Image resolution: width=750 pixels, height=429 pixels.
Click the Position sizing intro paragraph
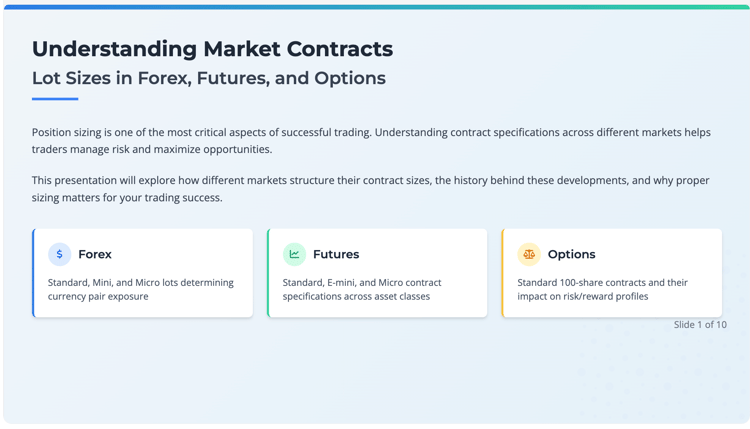click(x=371, y=141)
